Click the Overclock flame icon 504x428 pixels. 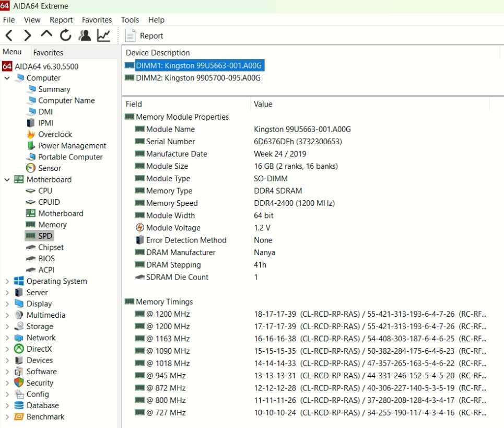31,134
